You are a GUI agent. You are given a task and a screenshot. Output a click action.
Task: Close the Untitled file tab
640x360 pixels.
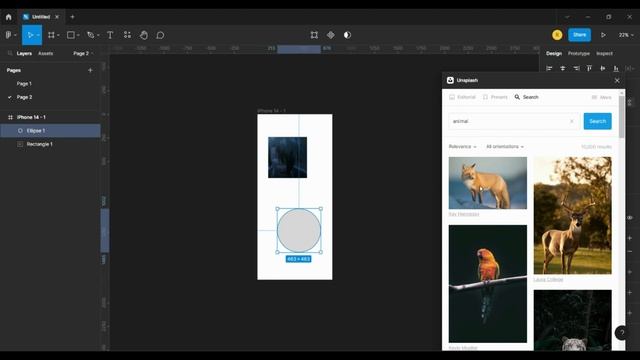(57, 17)
